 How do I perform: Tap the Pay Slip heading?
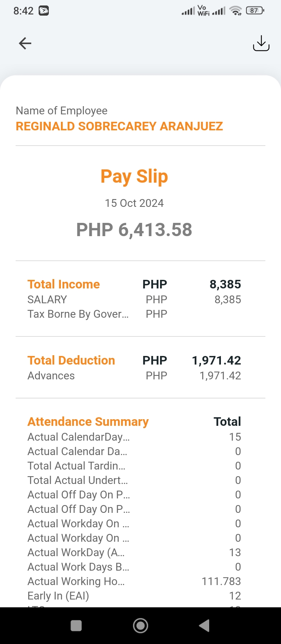(134, 176)
